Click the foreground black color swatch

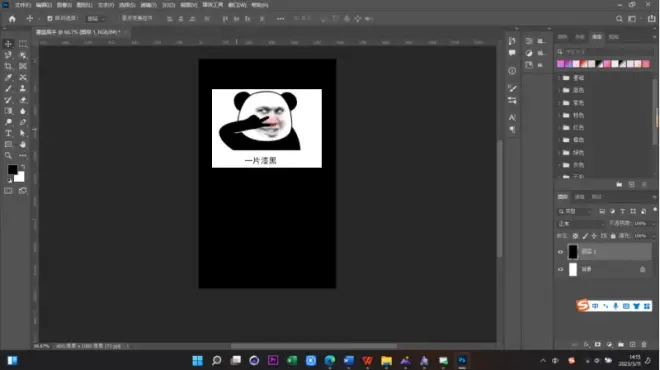(x=12, y=169)
